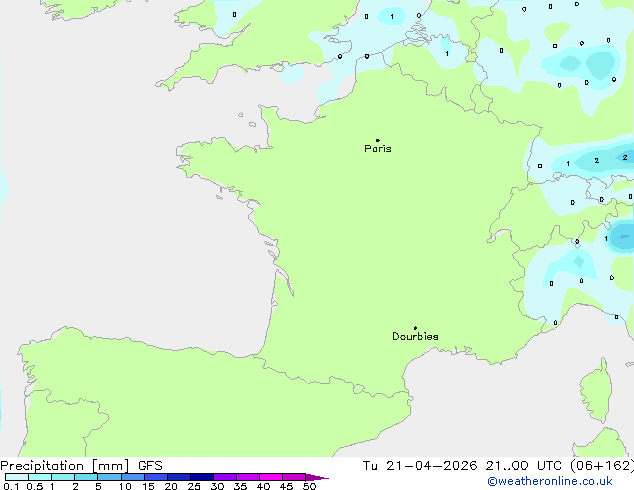This screenshot has width=634, height=490.
Task: Click the '35' scale label
Action: [240, 486]
